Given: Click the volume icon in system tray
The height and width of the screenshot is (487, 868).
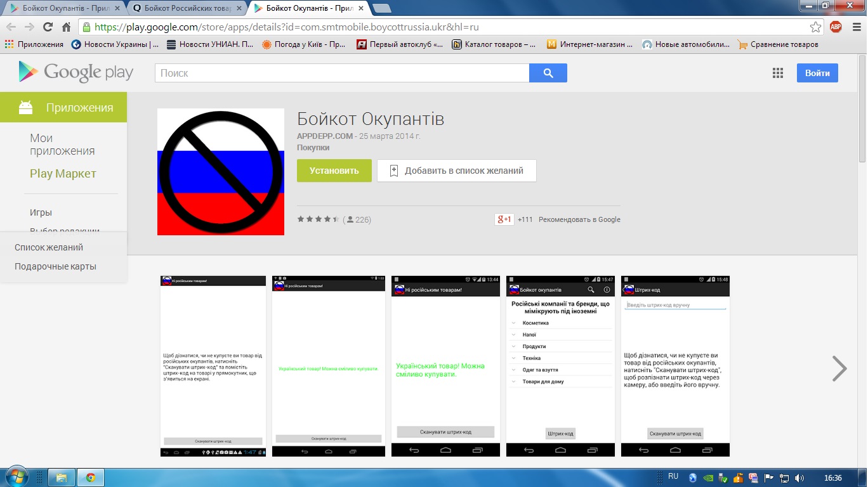Looking at the screenshot, I should [799, 477].
